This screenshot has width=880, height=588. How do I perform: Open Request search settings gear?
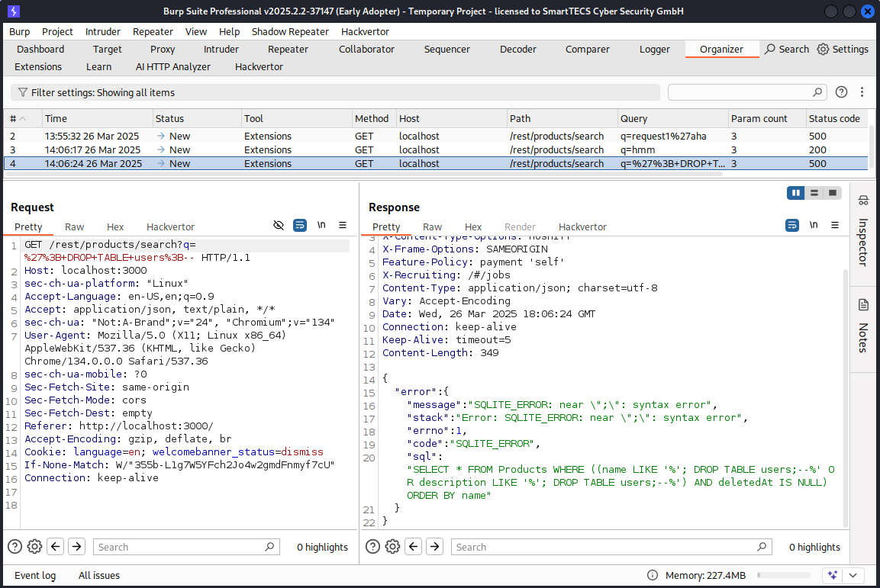click(x=35, y=546)
